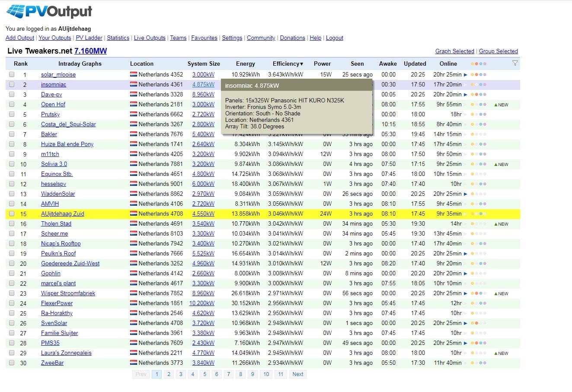Image resolution: width=572 pixels, height=392 pixels.
Task: Click the blue play arrow in WaddenSolar row
Action: [466, 194]
